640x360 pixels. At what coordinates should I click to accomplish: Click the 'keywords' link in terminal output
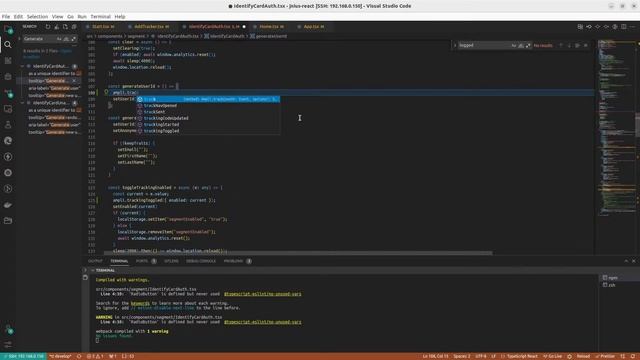140,303
